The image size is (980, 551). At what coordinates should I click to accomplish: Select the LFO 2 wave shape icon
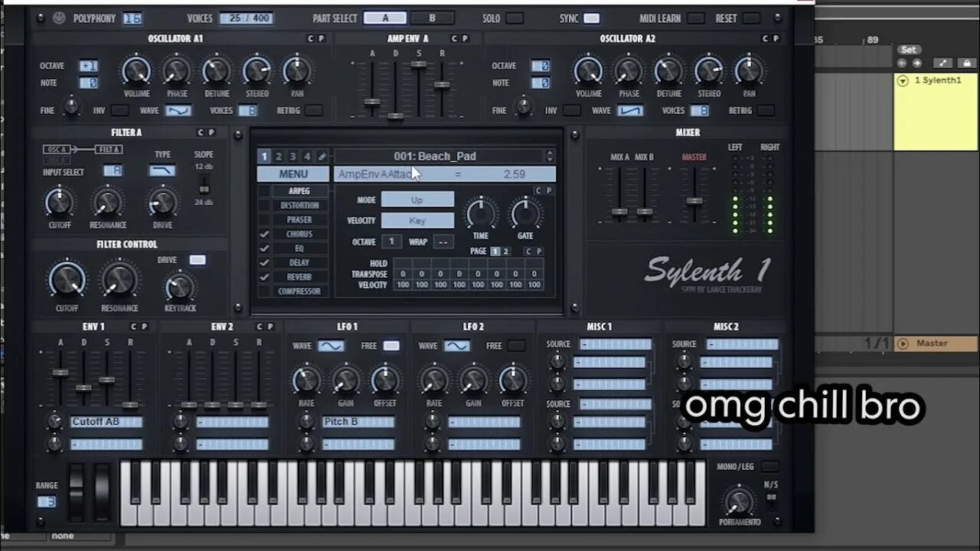[456, 346]
